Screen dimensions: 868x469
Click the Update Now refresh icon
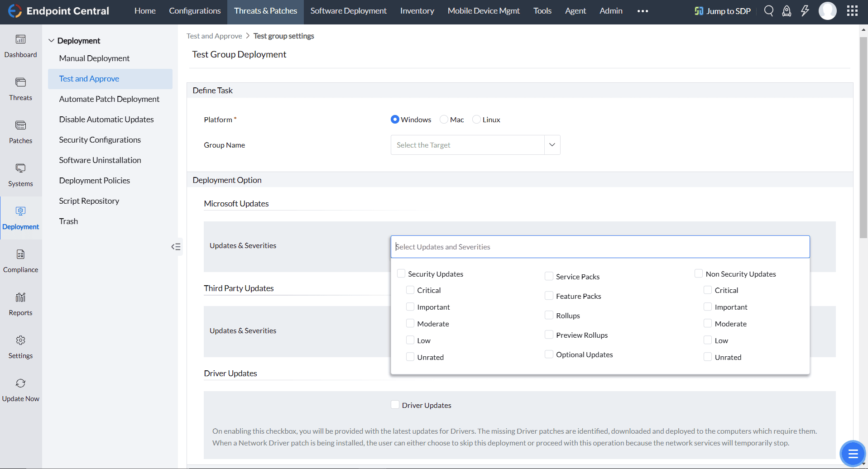click(20, 383)
